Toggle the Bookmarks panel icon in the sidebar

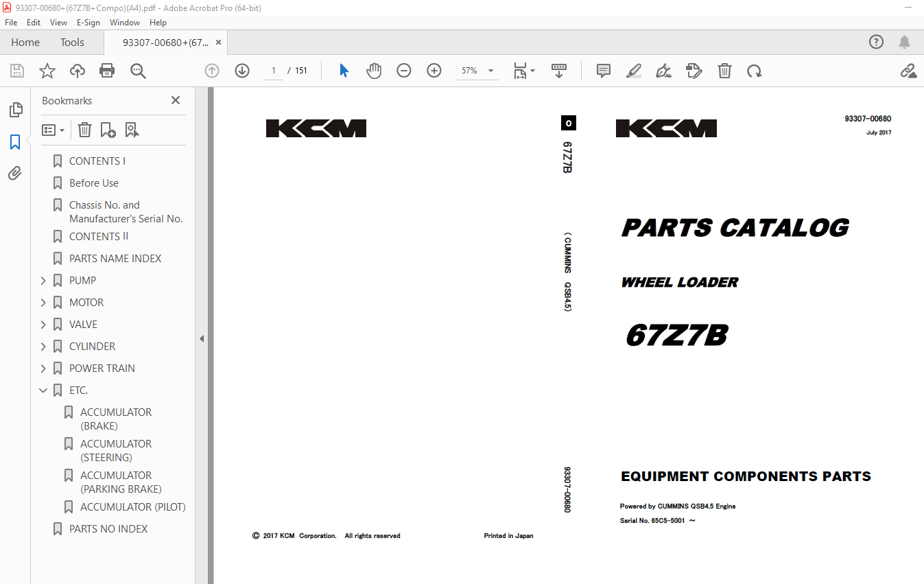point(15,142)
